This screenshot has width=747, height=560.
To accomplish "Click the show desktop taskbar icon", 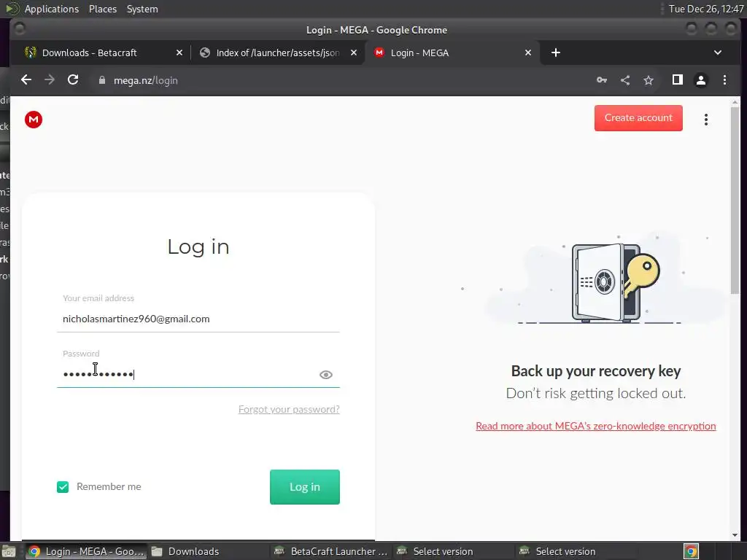I will (8, 551).
